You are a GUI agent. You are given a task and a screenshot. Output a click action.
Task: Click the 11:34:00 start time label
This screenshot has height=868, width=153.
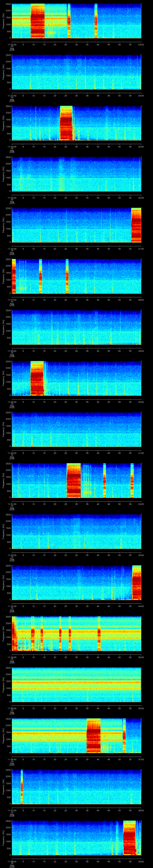pyautogui.click(x=12, y=657)
